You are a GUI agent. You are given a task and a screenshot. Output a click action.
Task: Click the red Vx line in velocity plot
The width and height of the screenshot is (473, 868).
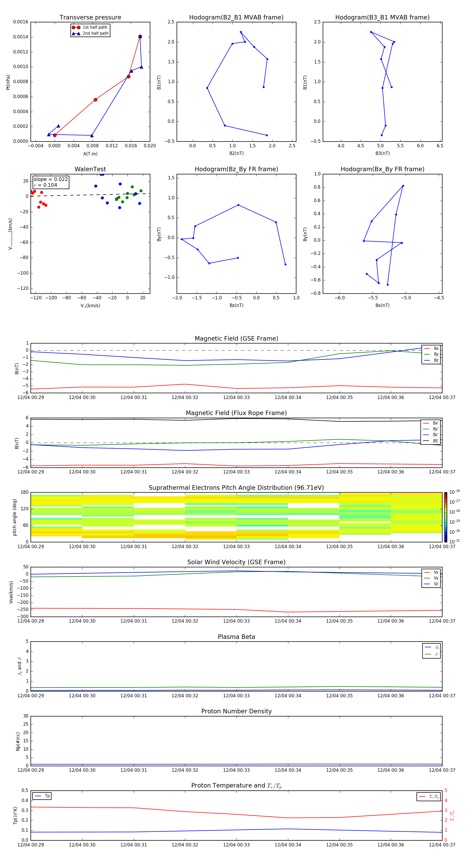pyautogui.click(x=236, y=609)
